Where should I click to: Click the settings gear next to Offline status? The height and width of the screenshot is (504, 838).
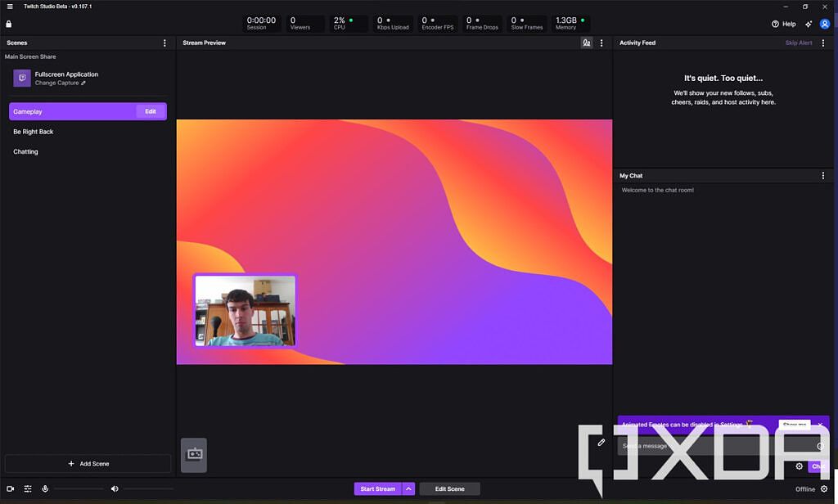coord(825,488)
